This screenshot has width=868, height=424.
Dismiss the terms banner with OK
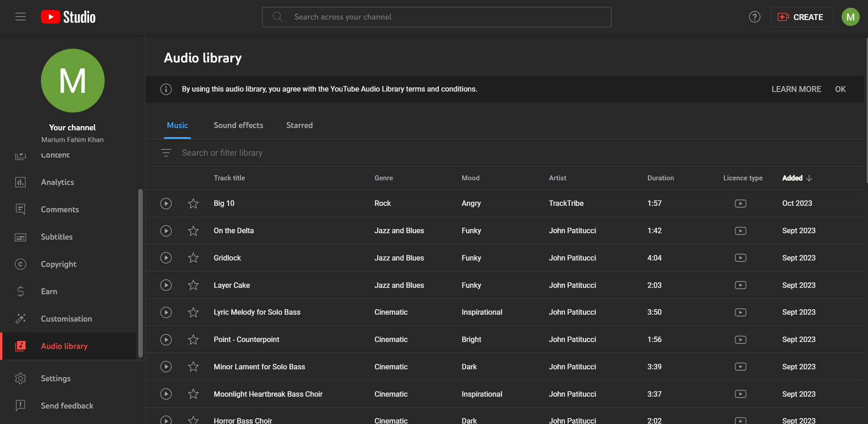[x=840, y=89]
